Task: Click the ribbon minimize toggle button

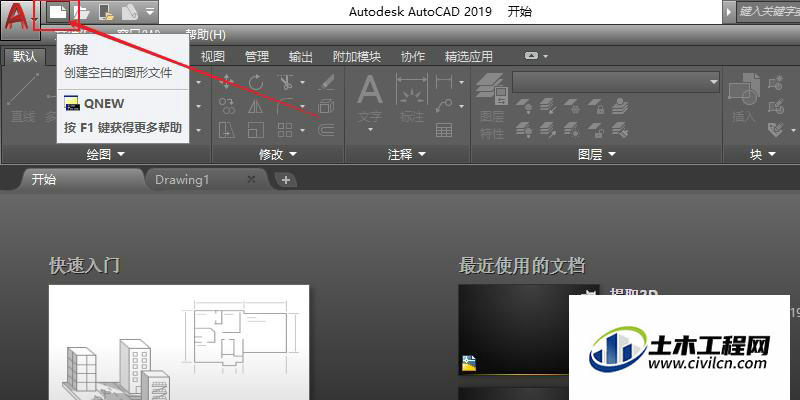Action: coord(532,56)
